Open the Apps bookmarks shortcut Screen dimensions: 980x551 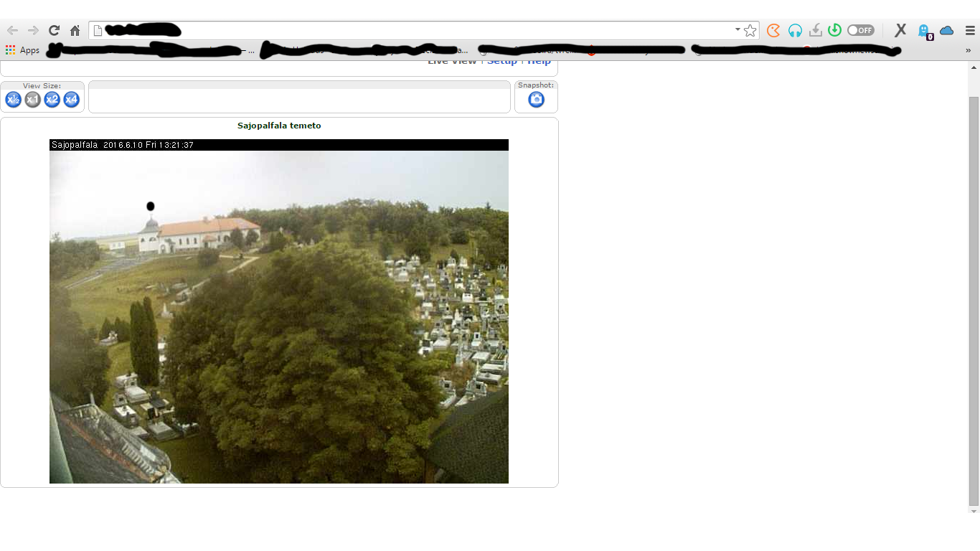22,50
